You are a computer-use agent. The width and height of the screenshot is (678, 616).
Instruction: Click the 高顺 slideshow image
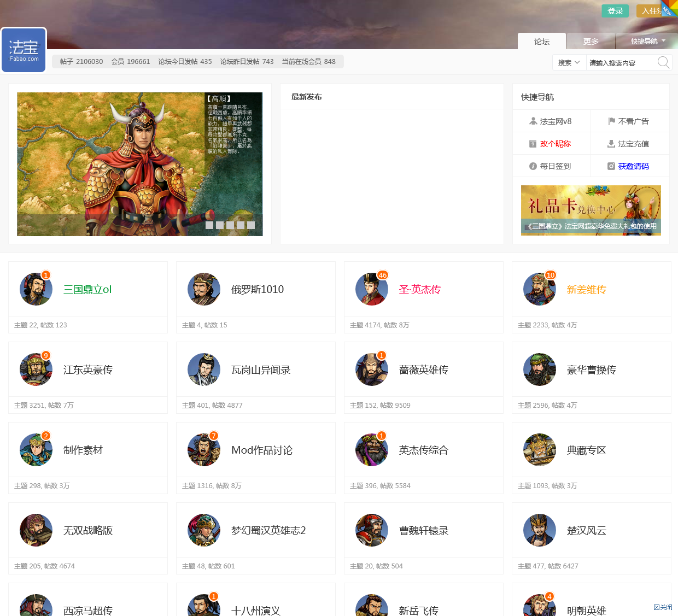tap(140, 164)
